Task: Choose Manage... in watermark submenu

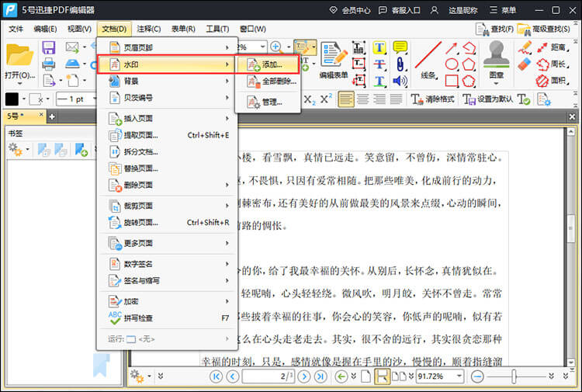Action: [267, 102]
